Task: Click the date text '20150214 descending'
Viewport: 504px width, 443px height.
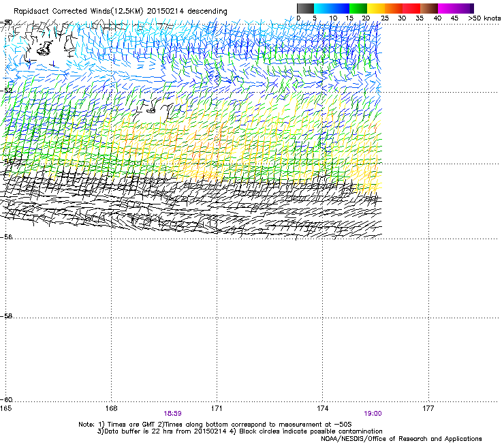Action: tap(187, 12)
